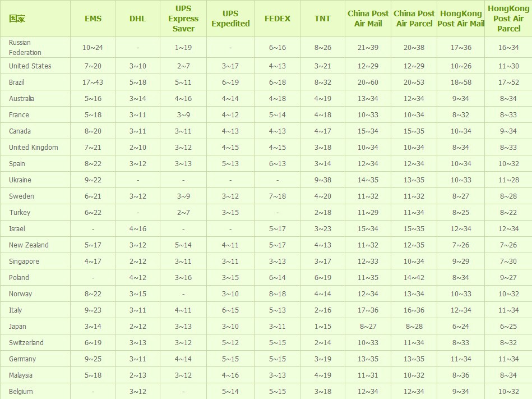The width and height of the screenshot is (532, 399).
Task: Click the Sweden row label
Action: (21, 196)
